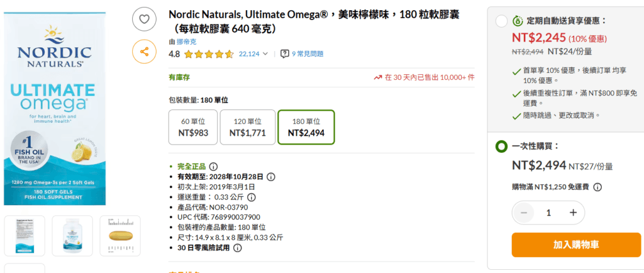Click the heart wishlist icon

click(x=144, y=19)
